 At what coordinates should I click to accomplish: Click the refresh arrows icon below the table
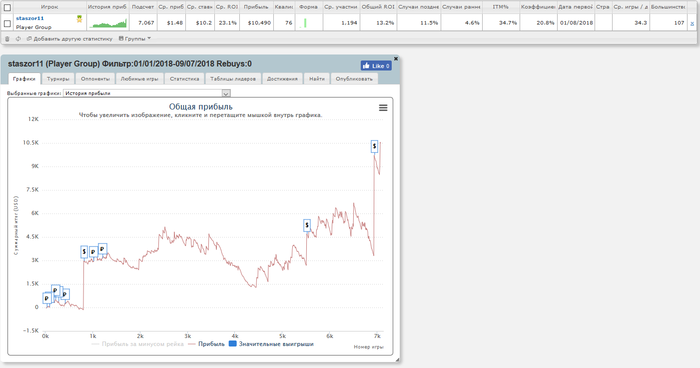[18, 39]
